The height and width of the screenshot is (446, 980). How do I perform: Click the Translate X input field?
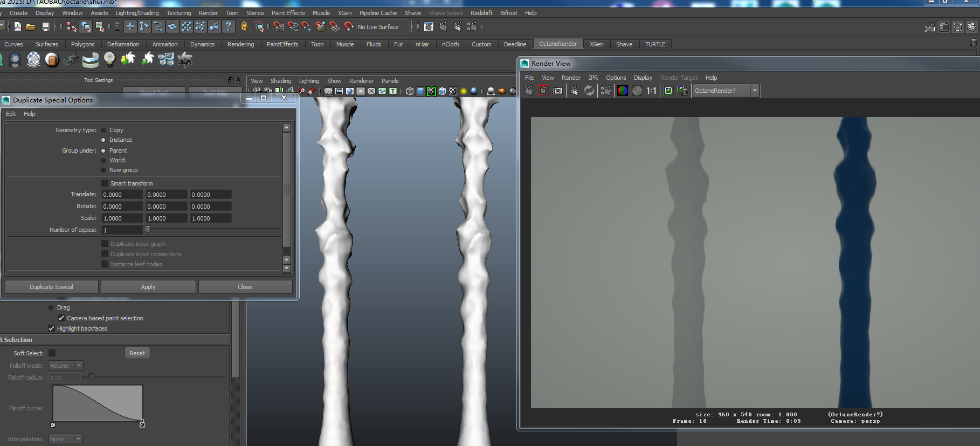[x=122, y=195]
